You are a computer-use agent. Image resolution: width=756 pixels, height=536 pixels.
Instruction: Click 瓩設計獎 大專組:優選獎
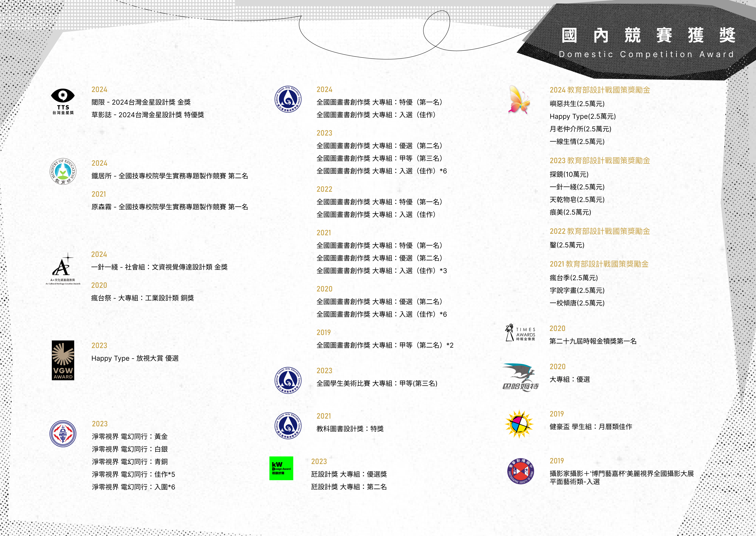[x=349, y=474]
